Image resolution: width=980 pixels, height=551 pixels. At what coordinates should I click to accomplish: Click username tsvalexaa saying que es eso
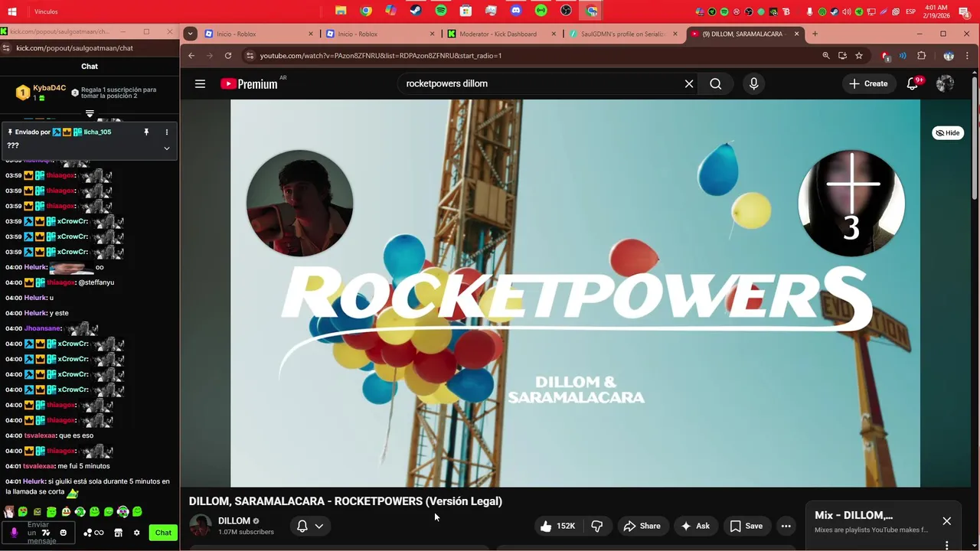point(40,435)
